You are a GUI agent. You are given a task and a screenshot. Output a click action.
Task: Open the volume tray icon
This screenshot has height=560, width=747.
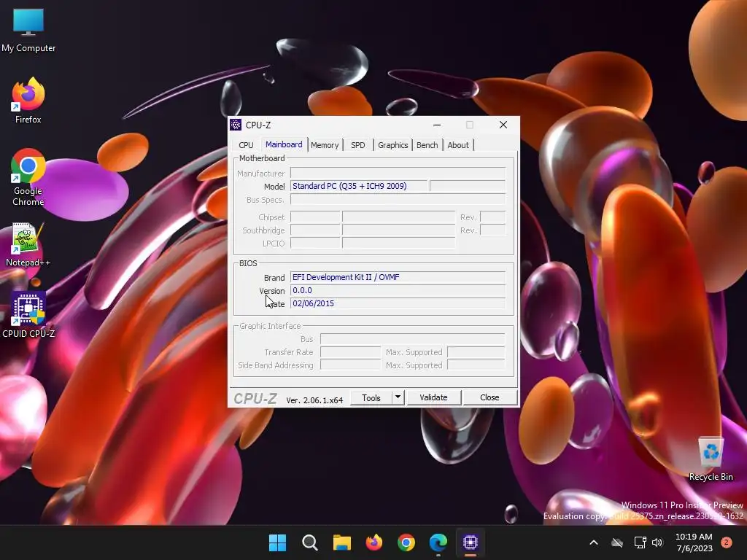[x=657, y=542]
